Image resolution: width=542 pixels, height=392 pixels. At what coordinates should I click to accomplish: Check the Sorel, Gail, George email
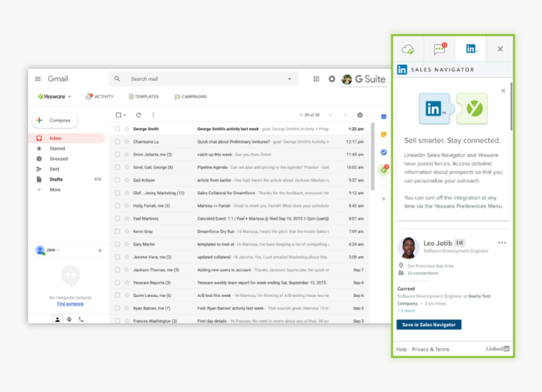coord(117,167)
